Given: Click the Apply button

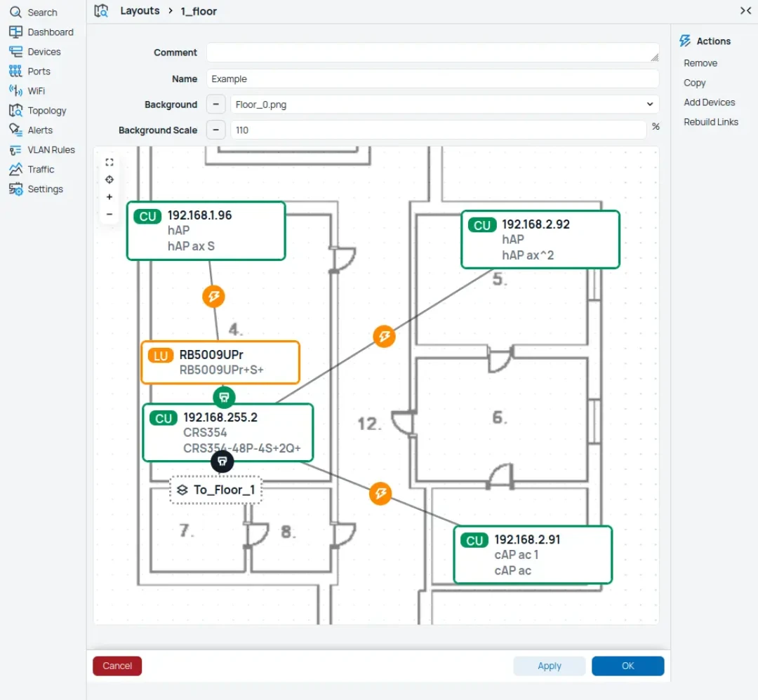Looking at the screenshot, I should click(549, 666).
